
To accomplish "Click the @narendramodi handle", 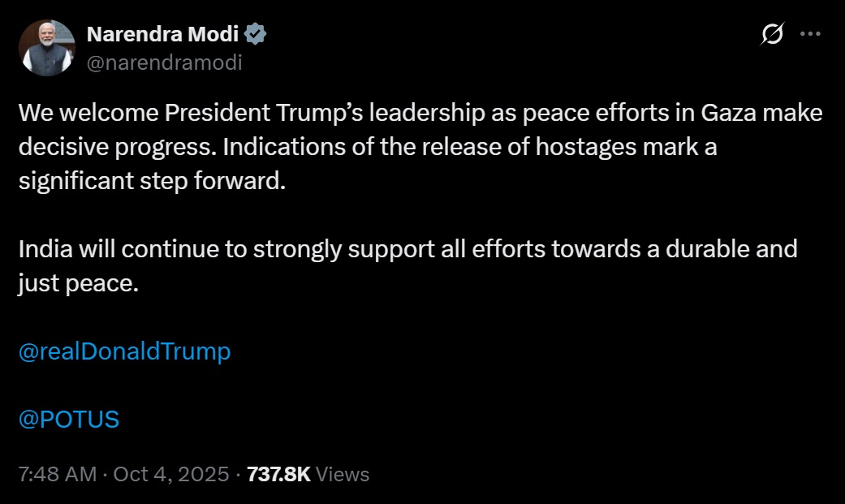I will coord(164,62).
